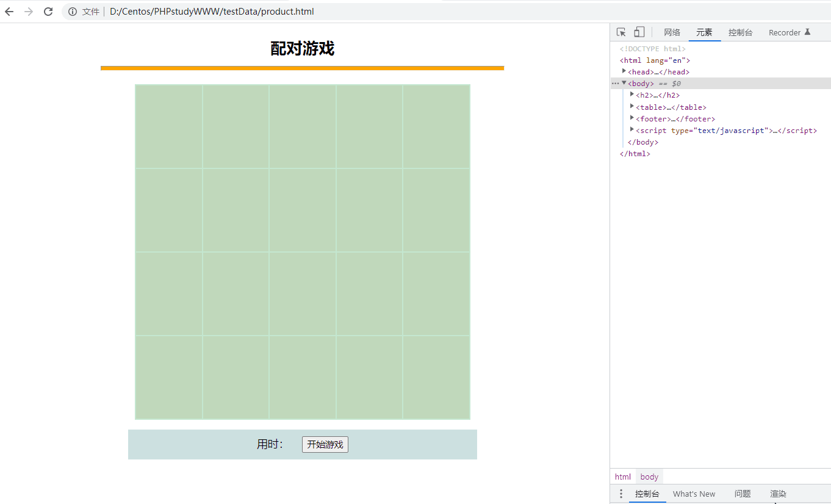Click the body breadcrumb
Viewport: 831px width, 504px height.
[649, 477]
